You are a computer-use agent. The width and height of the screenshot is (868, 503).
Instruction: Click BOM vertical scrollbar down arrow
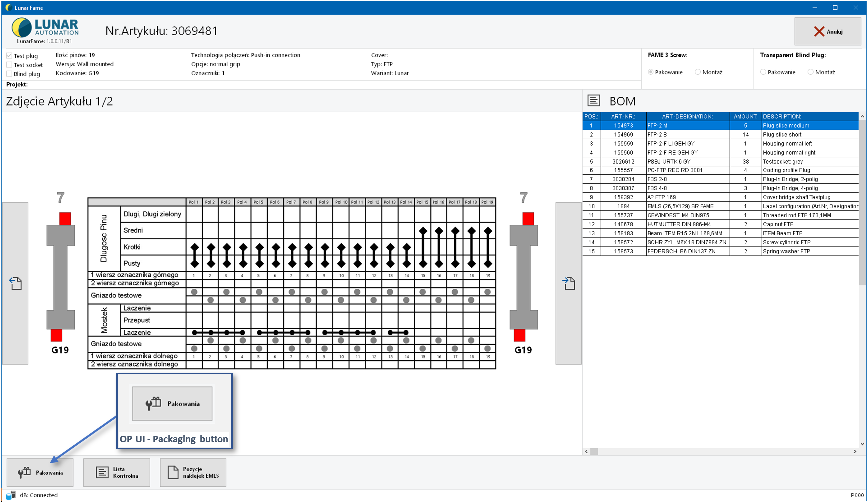[x=862, y=444]
